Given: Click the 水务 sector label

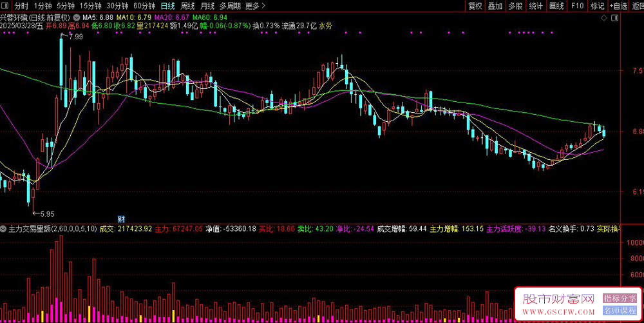Looking at the screenshot, I should tap(326, 26).
